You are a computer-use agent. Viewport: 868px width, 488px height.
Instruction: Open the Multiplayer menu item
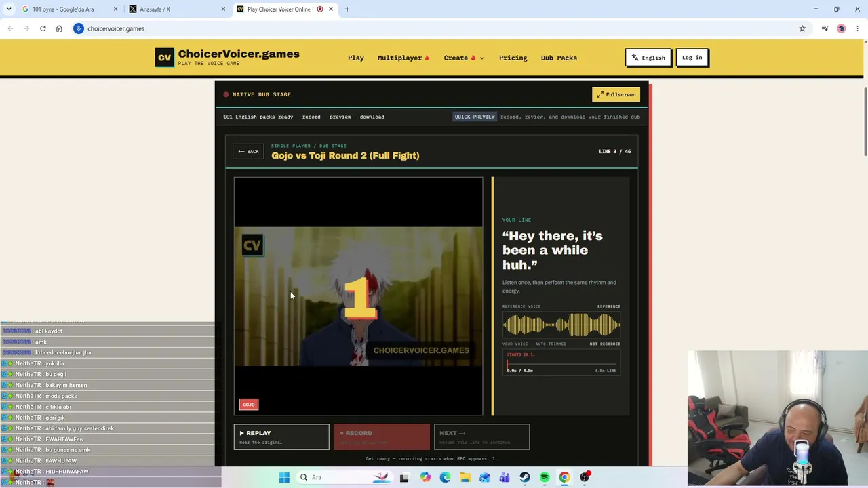coord(403,58)
